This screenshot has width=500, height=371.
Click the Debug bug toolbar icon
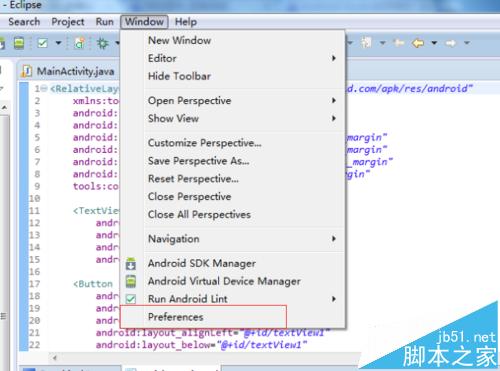(103, 43)
